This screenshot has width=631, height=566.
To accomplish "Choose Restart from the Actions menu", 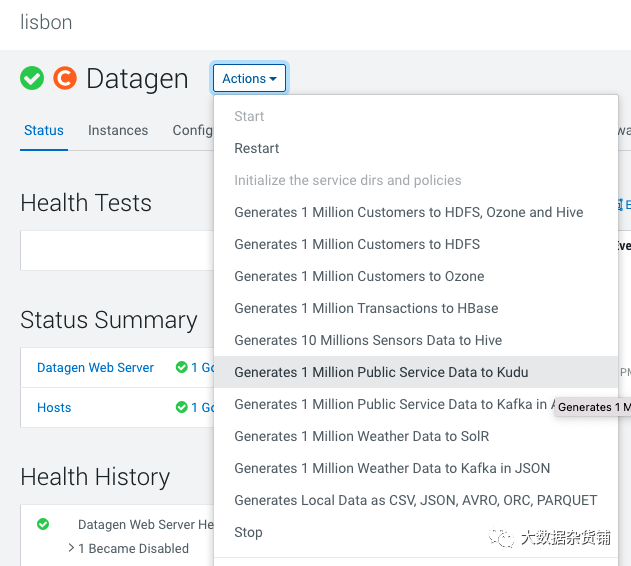I will (257, 148).
